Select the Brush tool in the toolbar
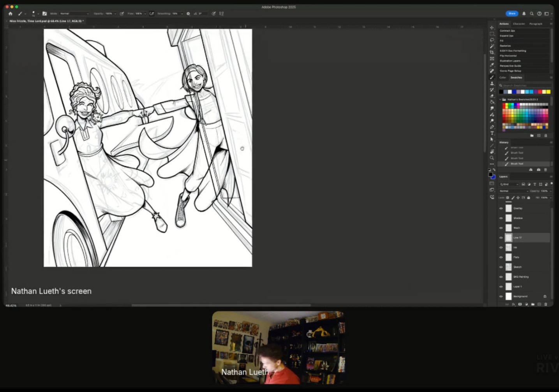559x392 pixels. tap(492, 77)
